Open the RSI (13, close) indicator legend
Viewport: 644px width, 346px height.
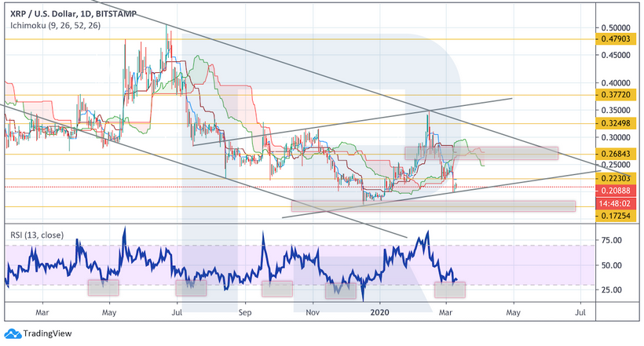(x=35, y=234)
